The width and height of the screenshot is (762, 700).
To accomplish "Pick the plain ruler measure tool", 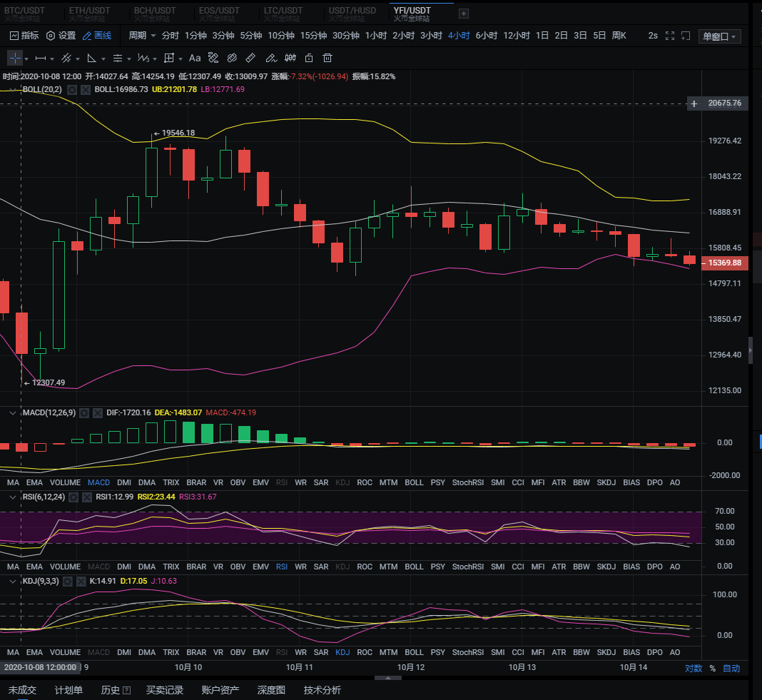I will click(x=250, y=59).
